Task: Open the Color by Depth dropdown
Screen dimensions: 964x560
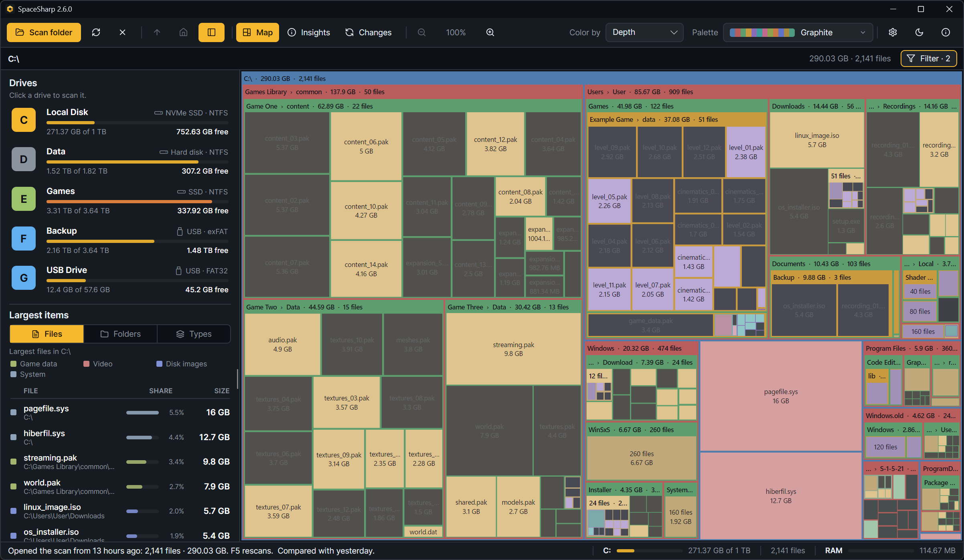Action: pos(644,32)
